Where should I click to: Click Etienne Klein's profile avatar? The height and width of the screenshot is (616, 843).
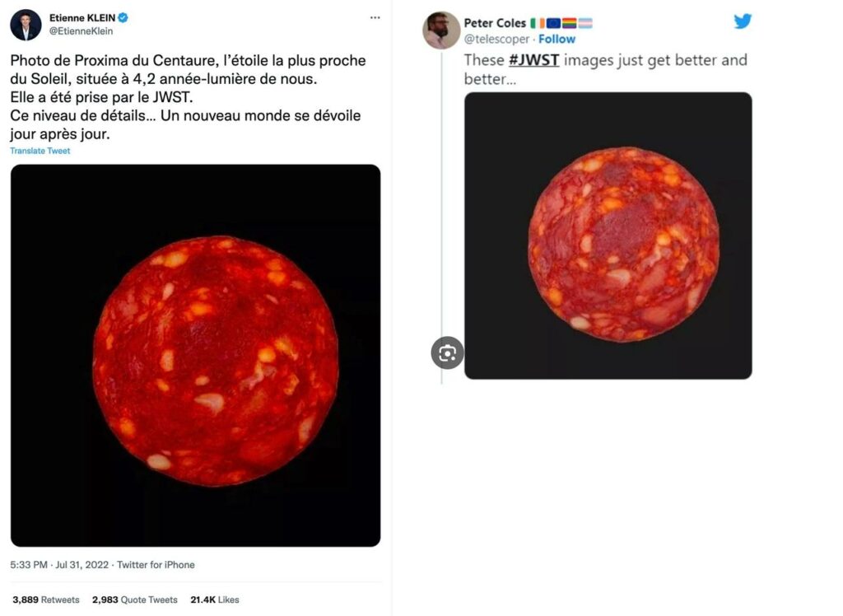pos(26,25)
